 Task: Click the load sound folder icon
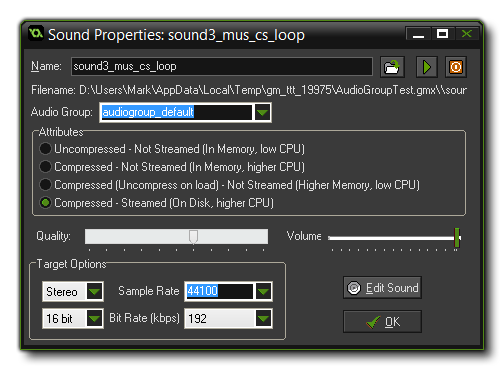click(392, 67)
